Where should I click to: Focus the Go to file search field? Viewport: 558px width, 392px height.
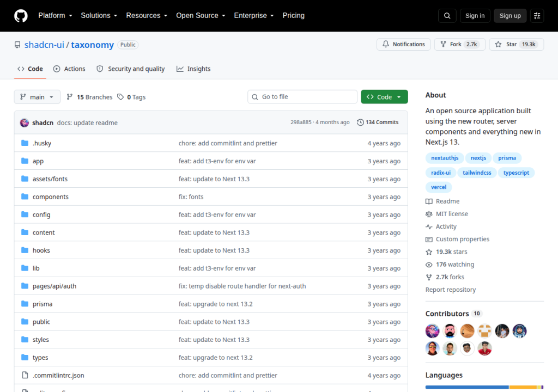click(302, 97)
